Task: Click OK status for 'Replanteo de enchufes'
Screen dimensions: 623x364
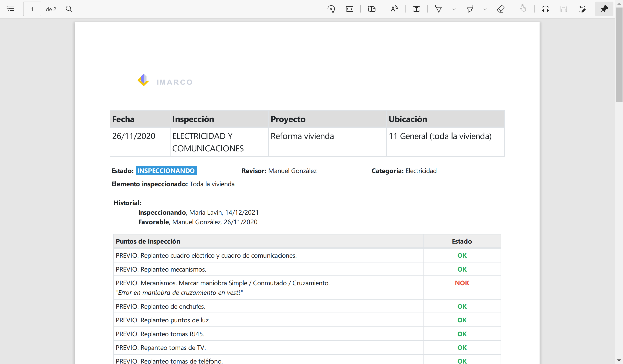Action: coord(462,306)
